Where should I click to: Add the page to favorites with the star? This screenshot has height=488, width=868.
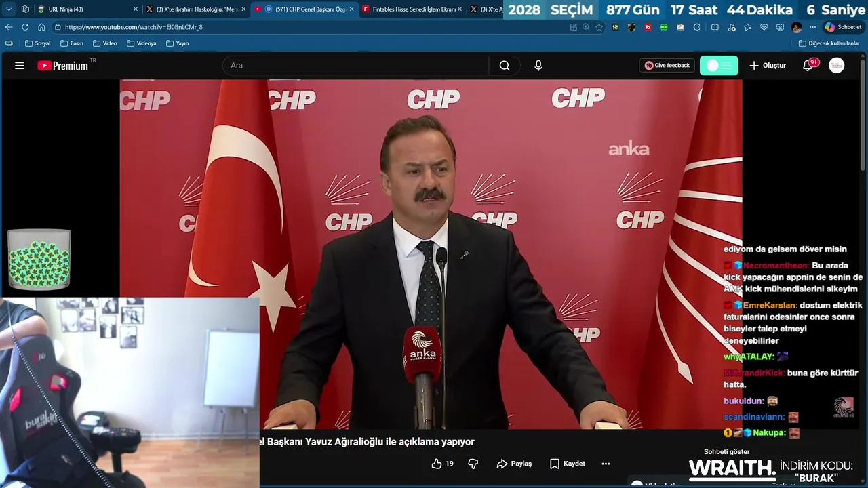point(599,27)
